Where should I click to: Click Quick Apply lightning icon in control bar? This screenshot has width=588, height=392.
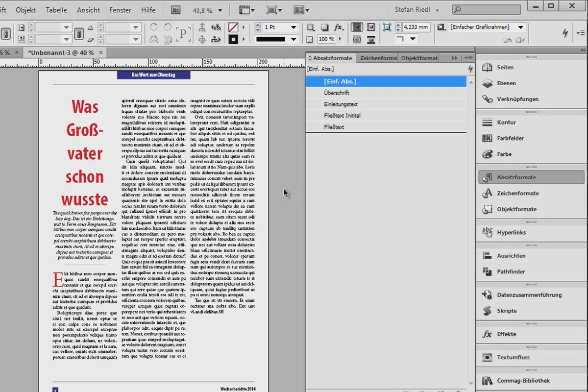tap(565, 33)
